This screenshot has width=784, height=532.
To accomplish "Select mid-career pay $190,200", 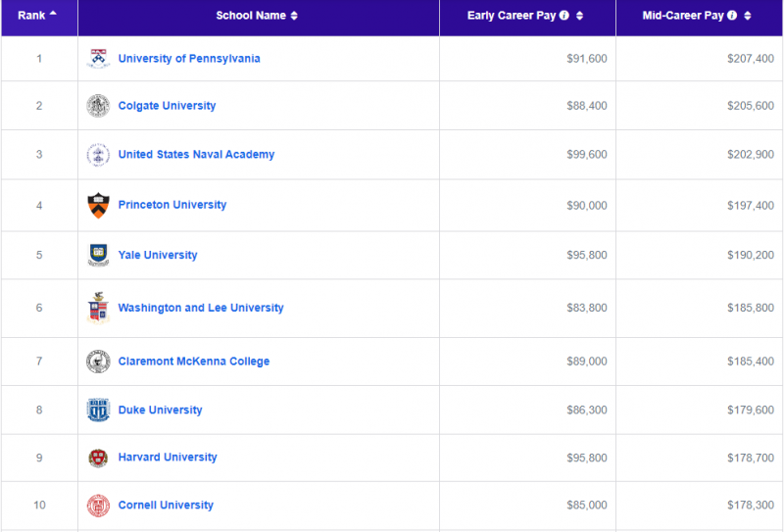I will (751, 255).
